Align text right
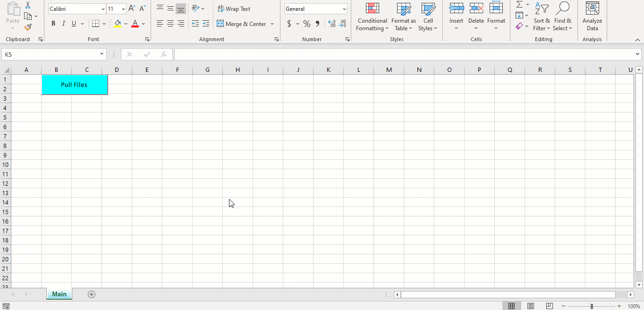The height and width of the screenshot is (310, 644). [181, 24]
